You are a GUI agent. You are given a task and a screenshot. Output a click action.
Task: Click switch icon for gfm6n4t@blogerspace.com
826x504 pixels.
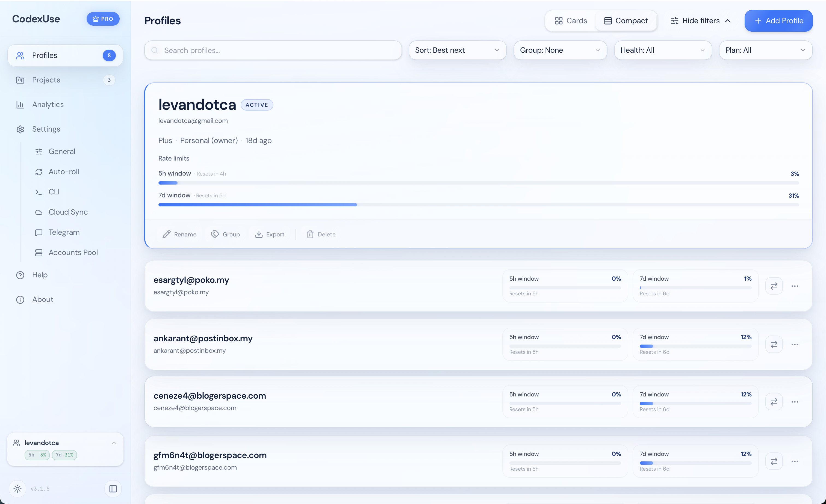pos(774,461)
